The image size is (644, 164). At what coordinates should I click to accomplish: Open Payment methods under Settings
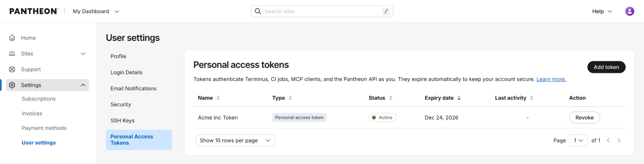tap(44, 128)
